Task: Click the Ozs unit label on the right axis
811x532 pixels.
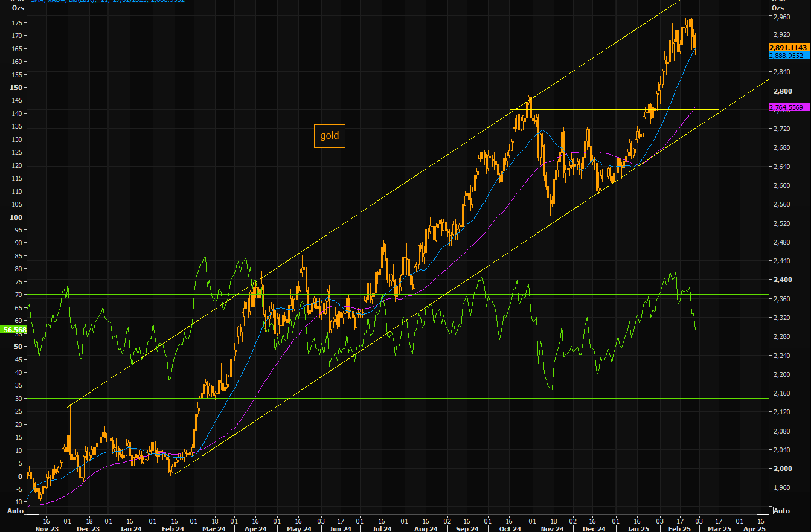Action: [778, 8]
